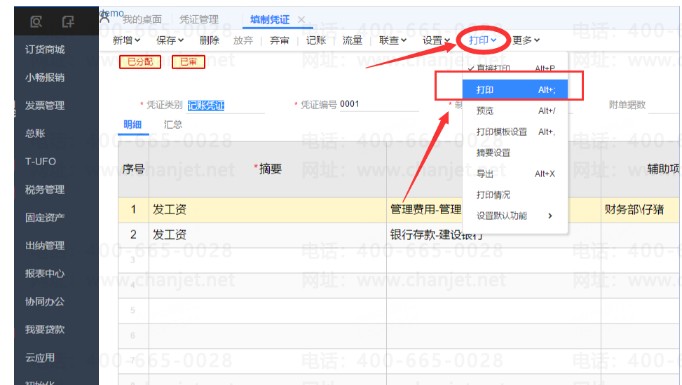The width and height of the screenshot is (682, 385).
Task: Open 出纳管理 in the sidebar
Action: click(44, 245)
